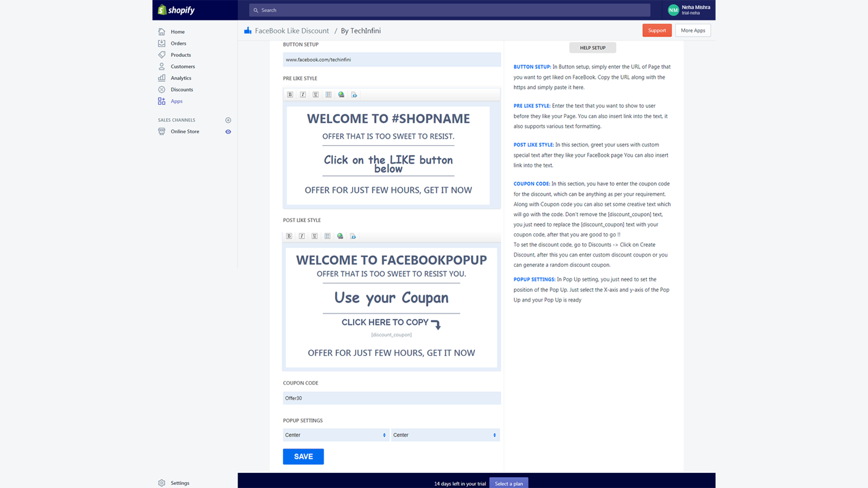
Task: Click the Select a plan button
Action: (x=509, y=483)
